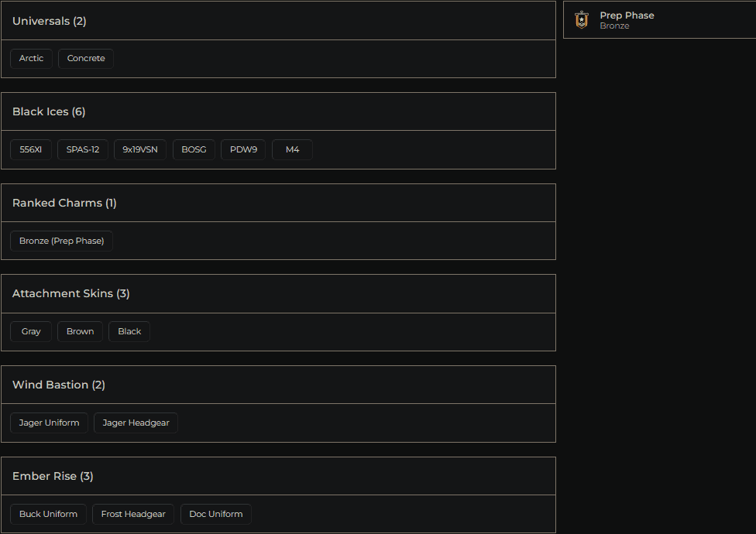This screenshot has height=534, width=756.
Task: Select the Gray attachment skin
Action: coord(31,331)
